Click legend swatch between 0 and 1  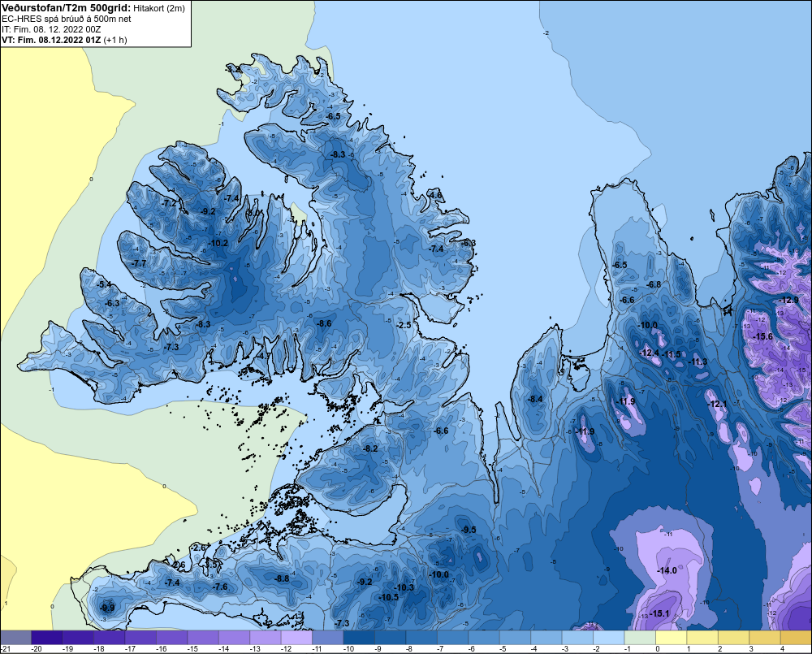(x=672, y=638)
